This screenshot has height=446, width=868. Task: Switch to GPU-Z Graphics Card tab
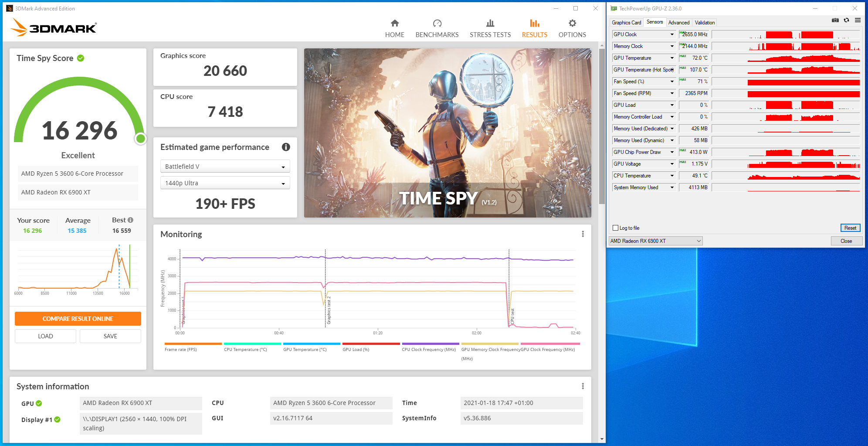coord(626,23)
